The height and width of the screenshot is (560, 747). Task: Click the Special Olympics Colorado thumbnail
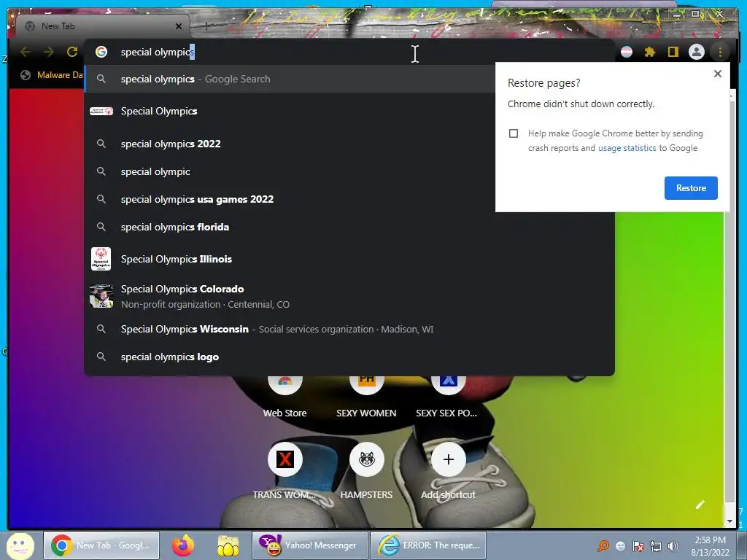pyautogui.click(x=101, y=296)
